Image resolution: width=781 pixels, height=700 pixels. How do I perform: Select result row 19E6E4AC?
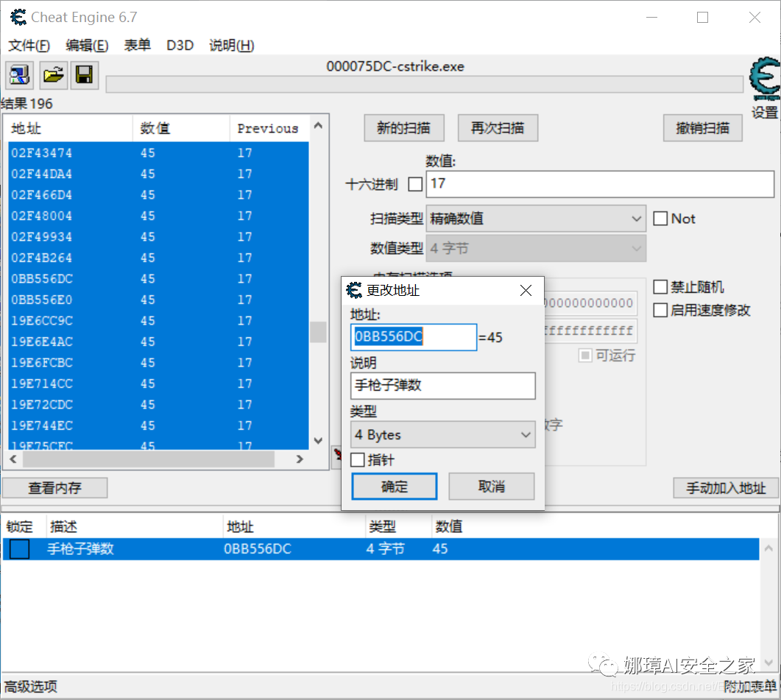(158, 342)
